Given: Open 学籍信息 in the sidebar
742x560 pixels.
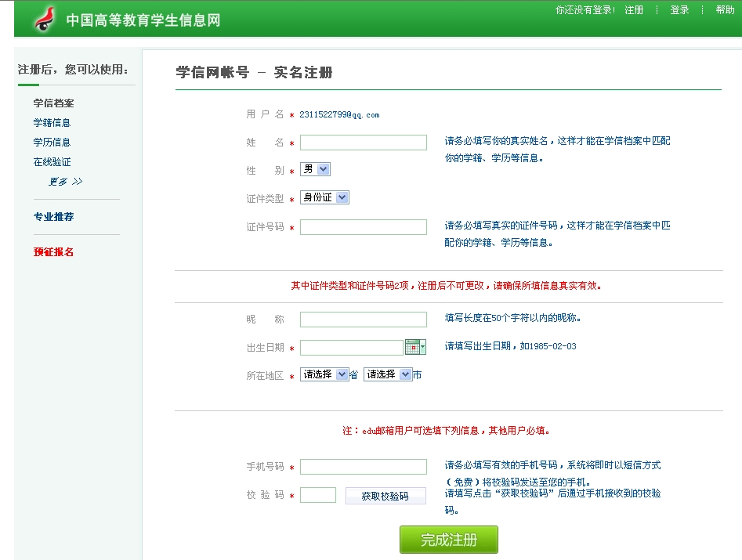Looking at the screenshot, I should (52, 122).
